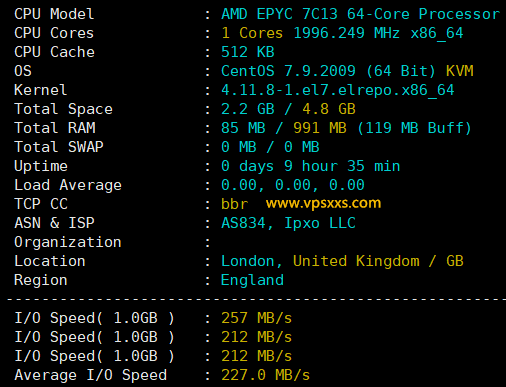Screen dimensions: 506x387
Task: Select '0 days 9 hour 35 min' uptime value
Action: 311,166
